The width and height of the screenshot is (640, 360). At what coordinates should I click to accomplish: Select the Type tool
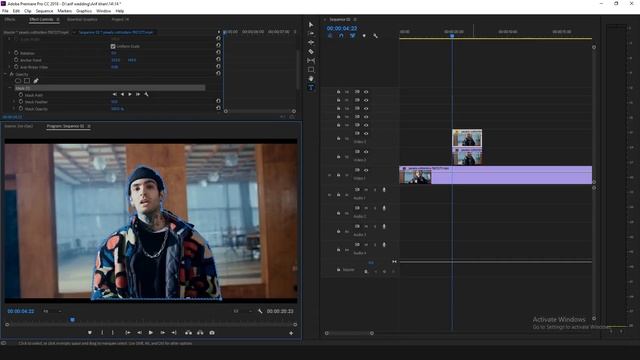(311, 87)
